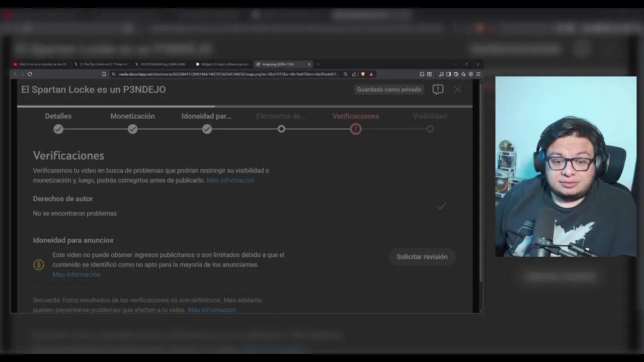Click the Solicitar revisión button
Image resolution: width=644 pixels, height=362 pixels.
click(422, 257)
